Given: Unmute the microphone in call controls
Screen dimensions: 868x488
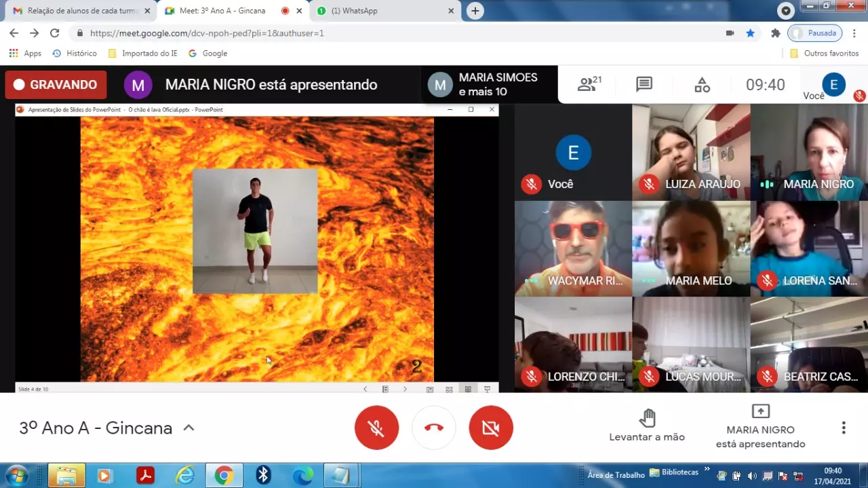Looking at the screenshot, I should pos(376,428).
